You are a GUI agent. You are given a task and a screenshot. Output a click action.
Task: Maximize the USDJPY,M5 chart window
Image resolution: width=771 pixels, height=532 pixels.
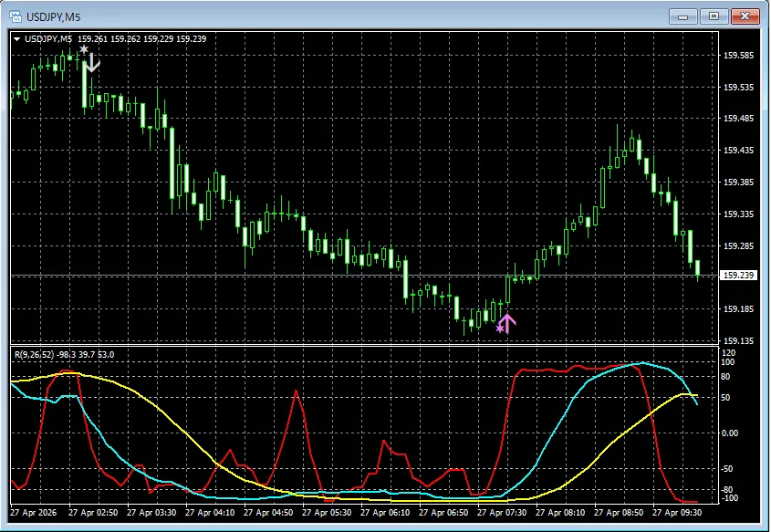pyautogui.click(x=714, y=16)
